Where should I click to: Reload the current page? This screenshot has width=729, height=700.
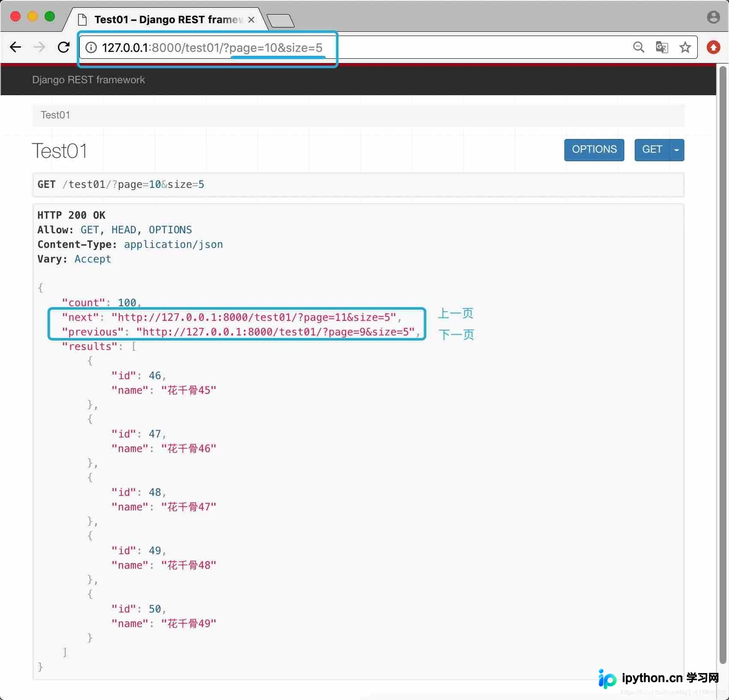pyautogui.click(x=64, y=47)
